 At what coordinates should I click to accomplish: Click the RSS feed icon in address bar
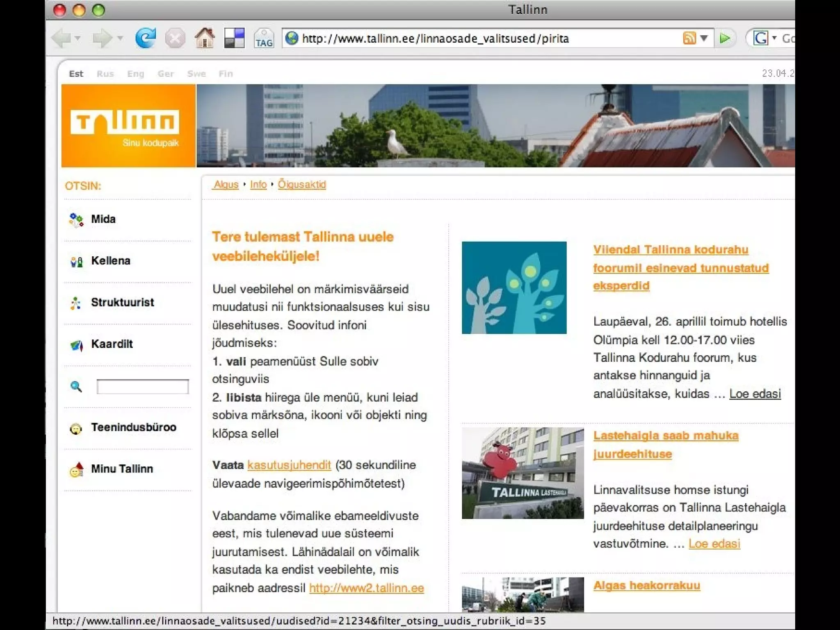[x=689, y=38]
